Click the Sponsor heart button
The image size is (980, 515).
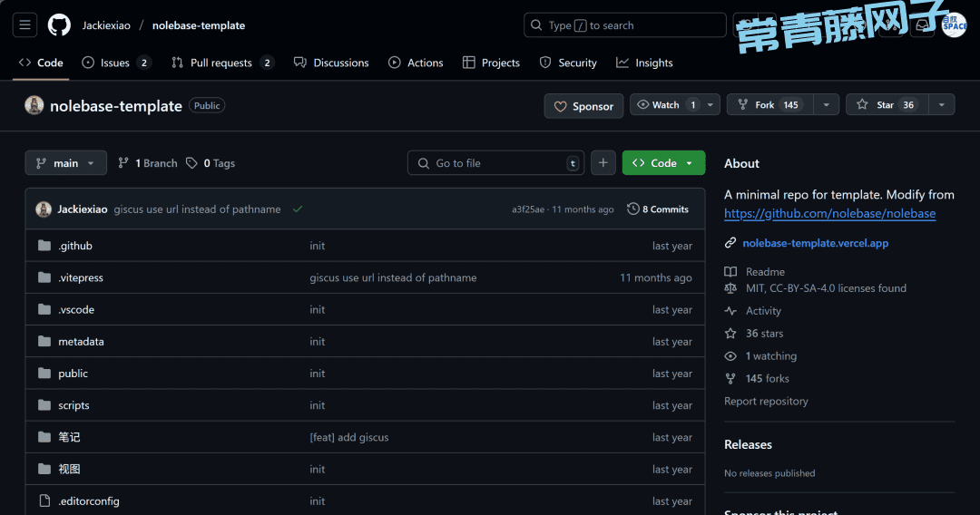pos(583,106)
